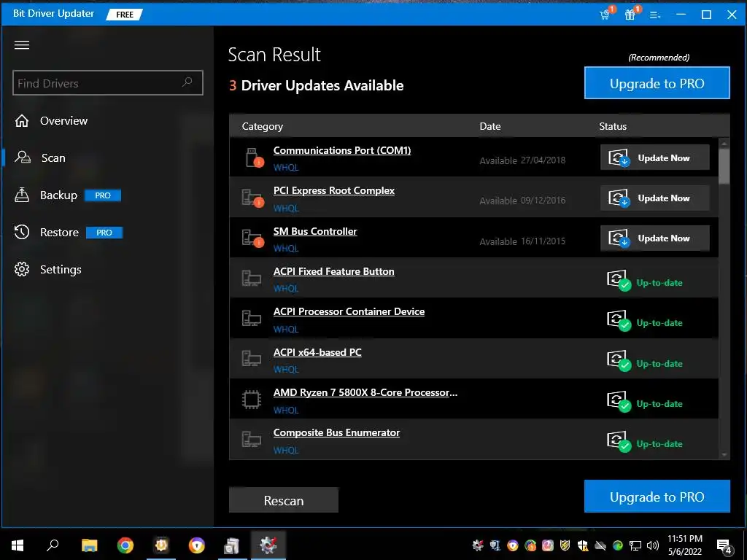Click the ACPI x64-based PC up-to-date icon
This screenshot has width=747, height=560.
pos(619,361)
